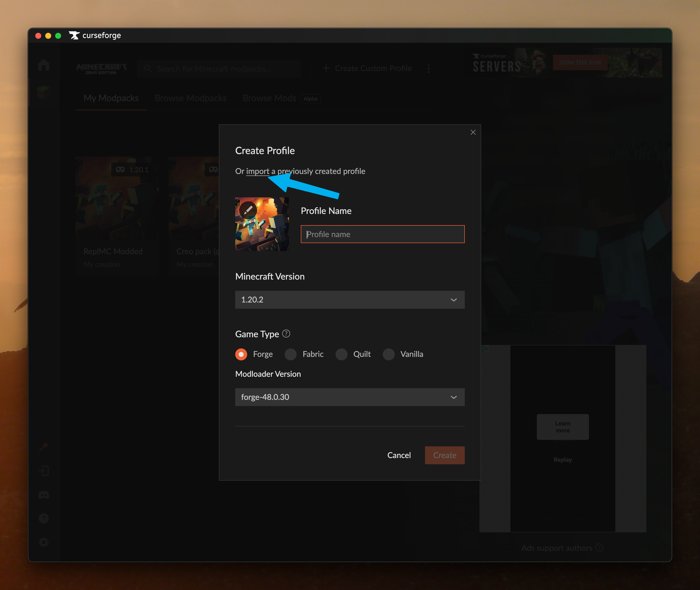Screen dimensions: 700x590
Task: Click the Discord icon in the sidebar
Action: point(44,495)
